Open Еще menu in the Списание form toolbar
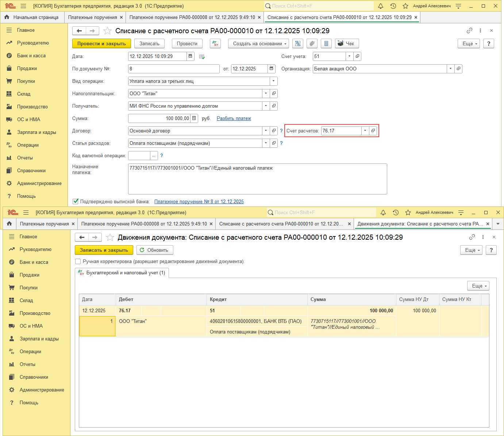504x436 pixels. (470, 43)
